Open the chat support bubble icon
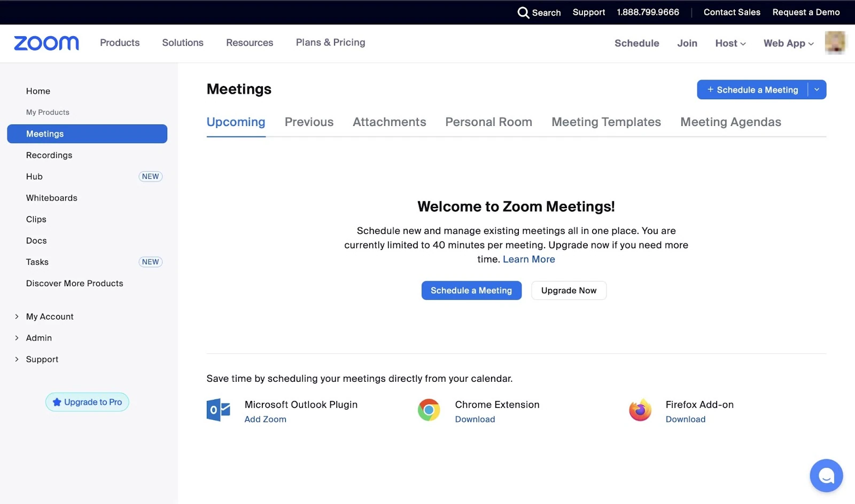Viewport: 855px width, 504px height. click(x=826, y=475)
